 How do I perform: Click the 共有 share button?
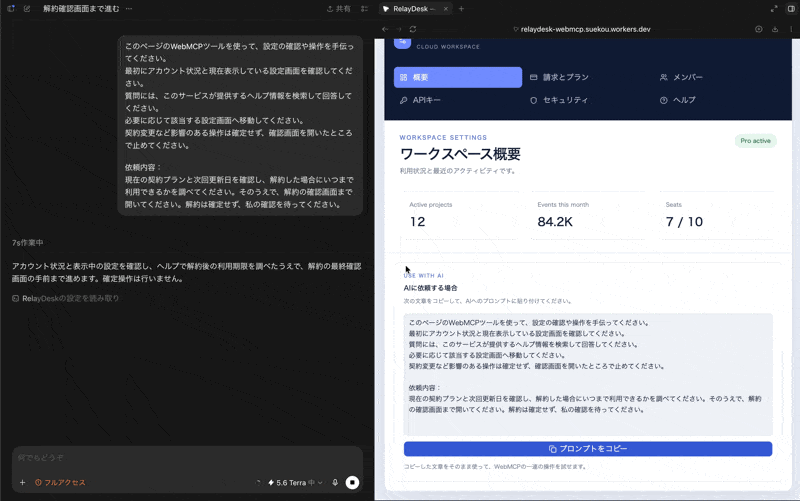point(339,9)
